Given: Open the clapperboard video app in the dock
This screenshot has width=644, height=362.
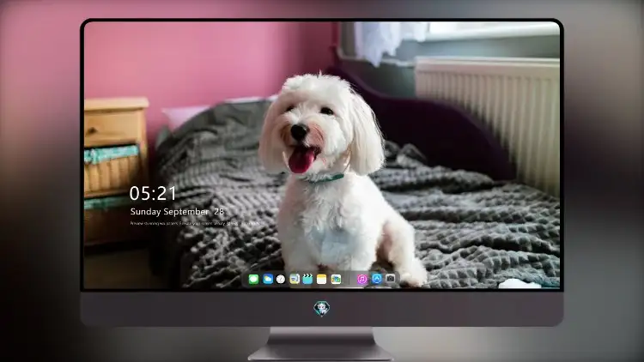Looking at the screenshot, I should point(307,279).
